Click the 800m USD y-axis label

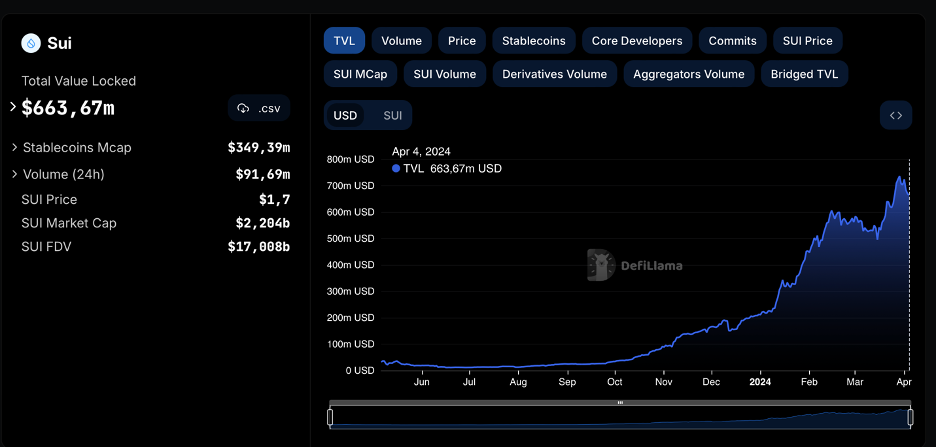coord(351,159)
